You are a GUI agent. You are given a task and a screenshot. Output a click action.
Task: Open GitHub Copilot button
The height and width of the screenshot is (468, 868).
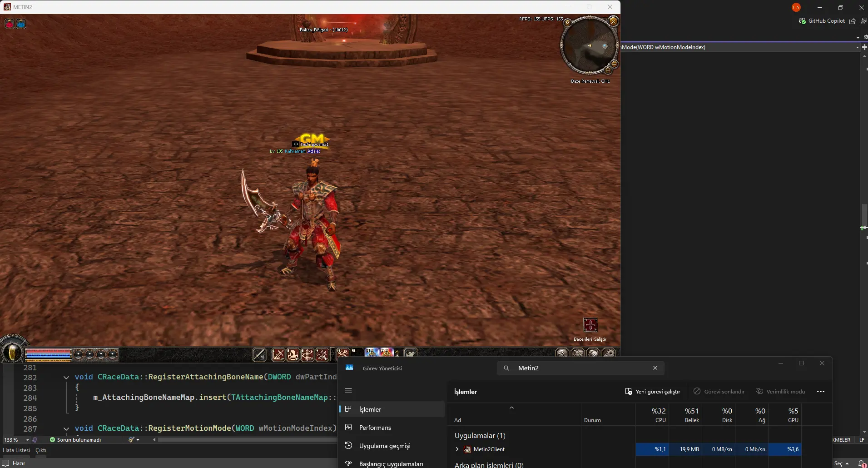click(x=822, y=21)
